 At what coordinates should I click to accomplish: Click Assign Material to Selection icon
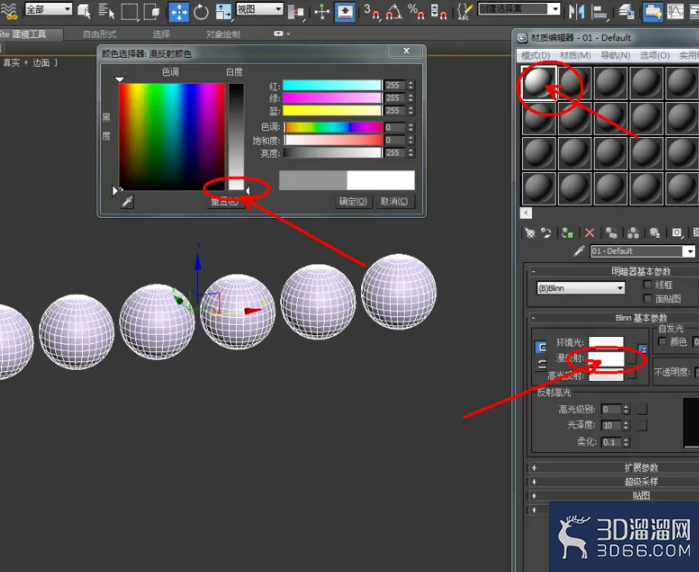[x=567, y=233]
